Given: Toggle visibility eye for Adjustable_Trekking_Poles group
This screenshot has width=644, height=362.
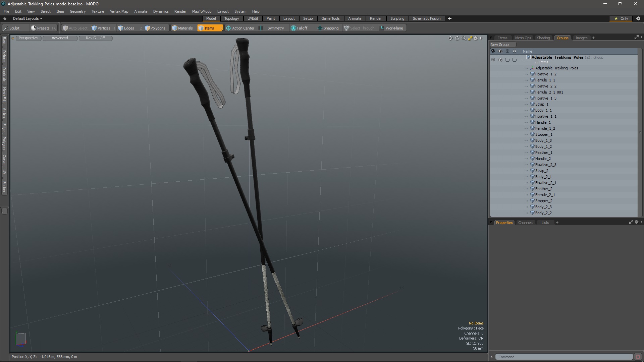Looking at the screenshot, I should click(493, 60).
